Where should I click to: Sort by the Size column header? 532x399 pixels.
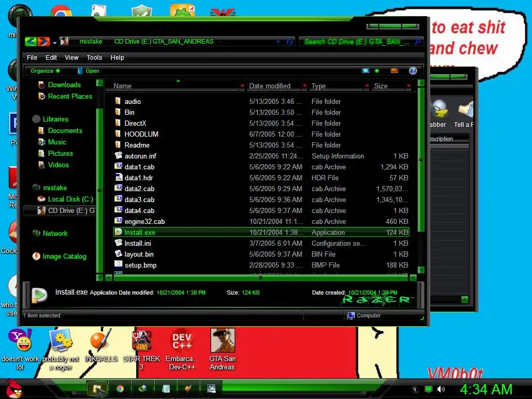(381, 86)
